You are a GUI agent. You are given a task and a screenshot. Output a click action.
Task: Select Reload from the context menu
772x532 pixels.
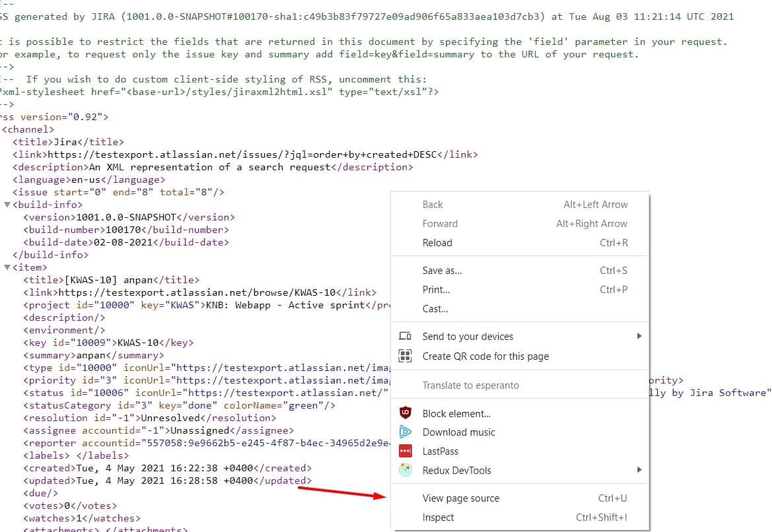tap(520, 243)
